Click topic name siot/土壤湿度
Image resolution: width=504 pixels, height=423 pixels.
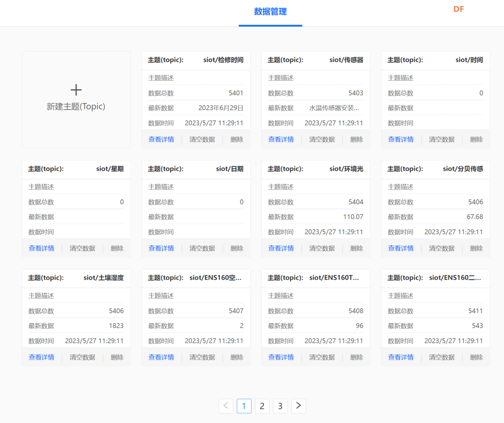(104, 278)
